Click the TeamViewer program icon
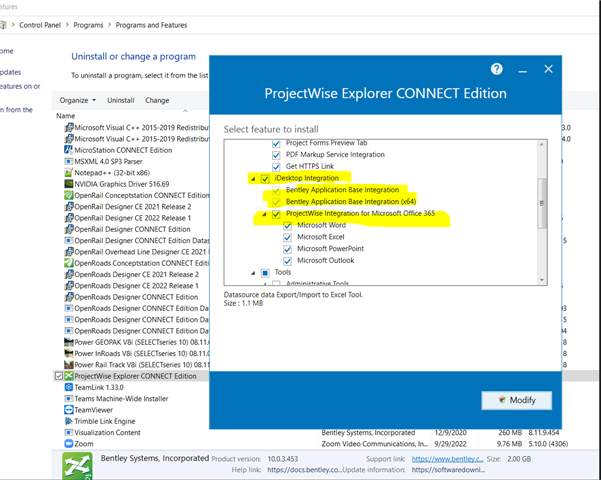The width and height of the screenshot is (601, 480). tap(69, 410)
